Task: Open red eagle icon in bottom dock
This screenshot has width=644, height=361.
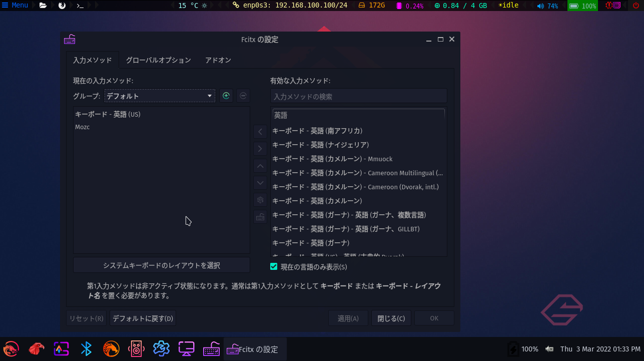Action: click(36, 348)
